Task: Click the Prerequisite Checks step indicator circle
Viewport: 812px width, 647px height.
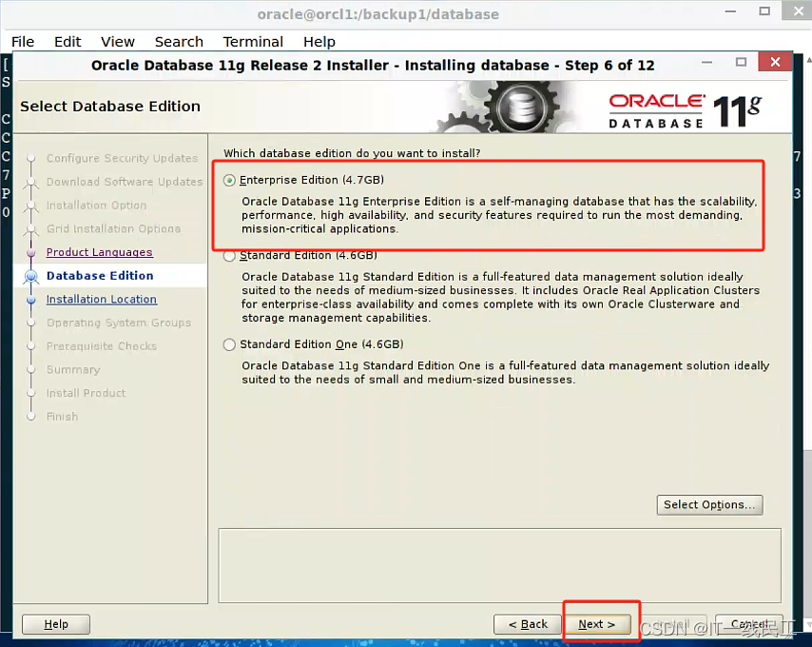Action: [x=30, y=346]
